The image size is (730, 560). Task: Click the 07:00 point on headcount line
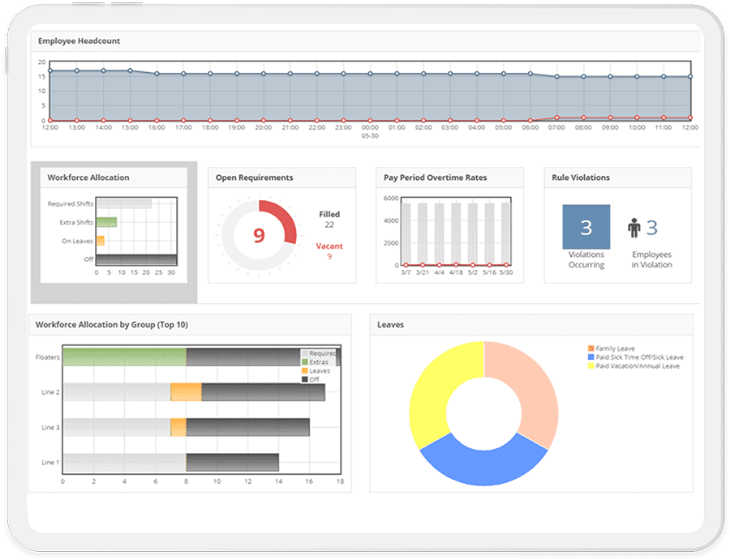[x=556, y=77]
